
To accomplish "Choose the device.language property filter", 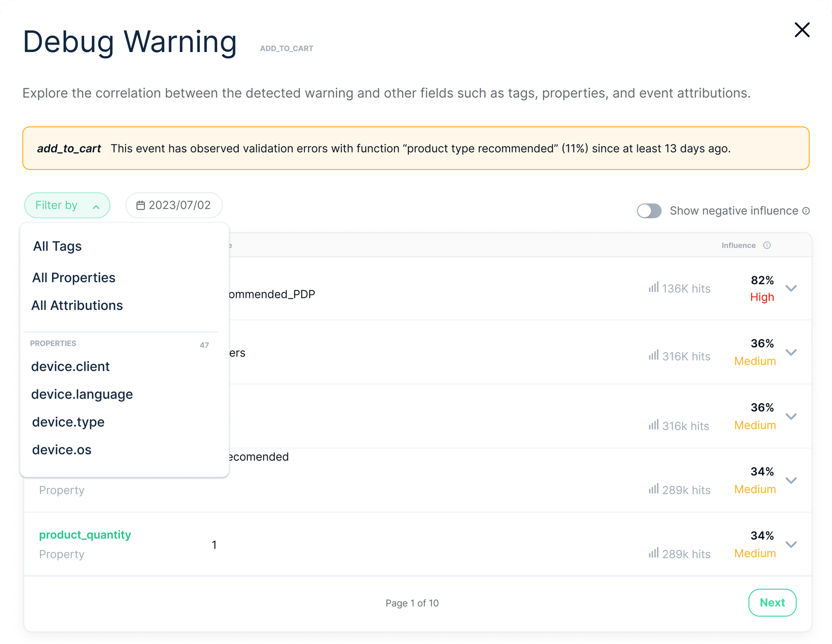I will (82, 394).
